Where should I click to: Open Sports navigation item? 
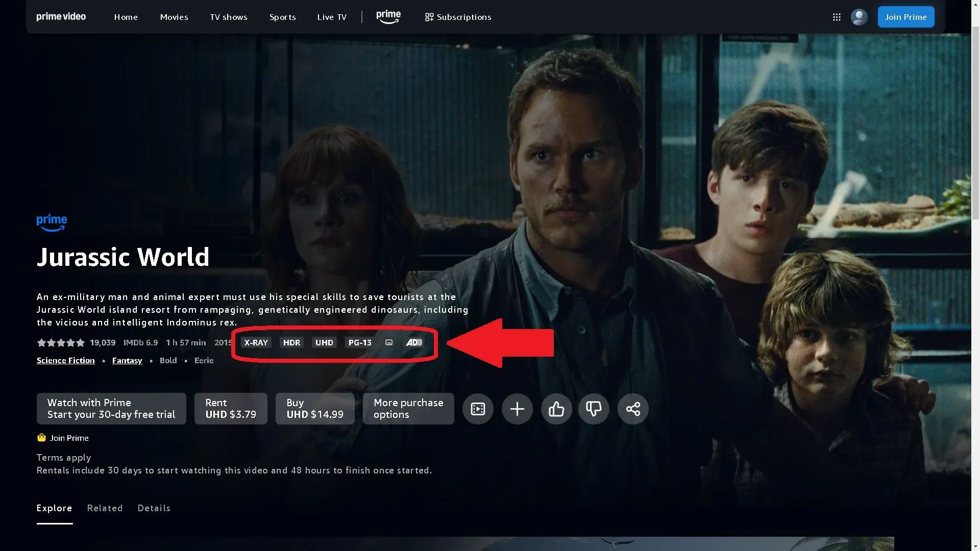click(282, 17)
